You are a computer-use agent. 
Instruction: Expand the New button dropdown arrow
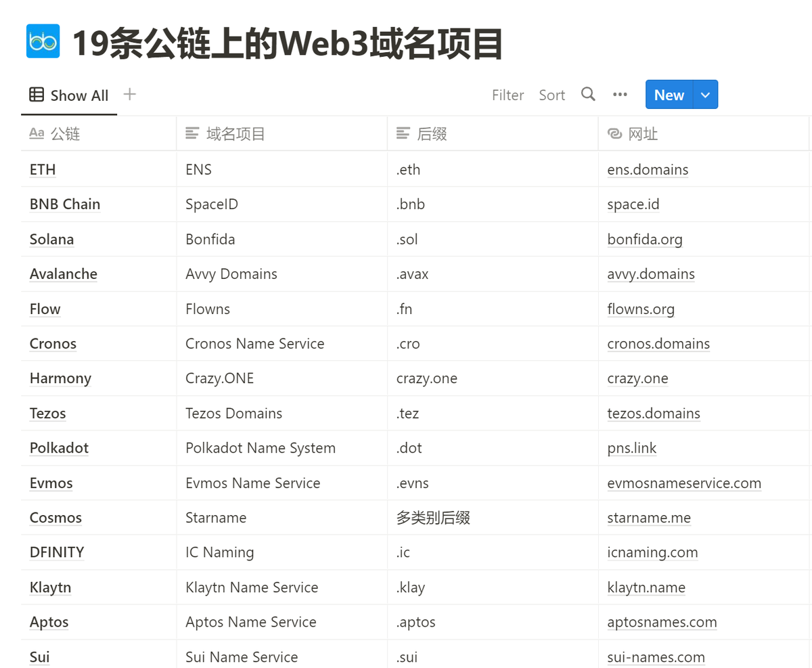click(705, 95)
